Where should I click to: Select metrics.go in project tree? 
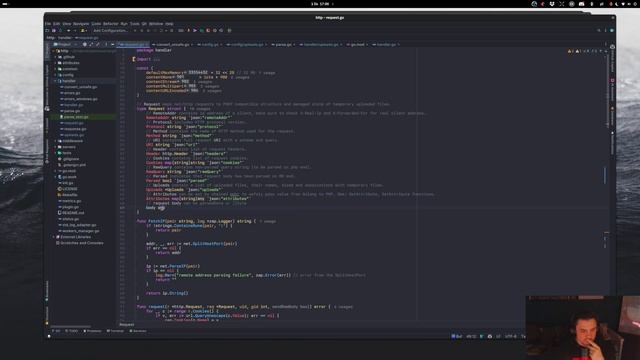coord(71,201)
